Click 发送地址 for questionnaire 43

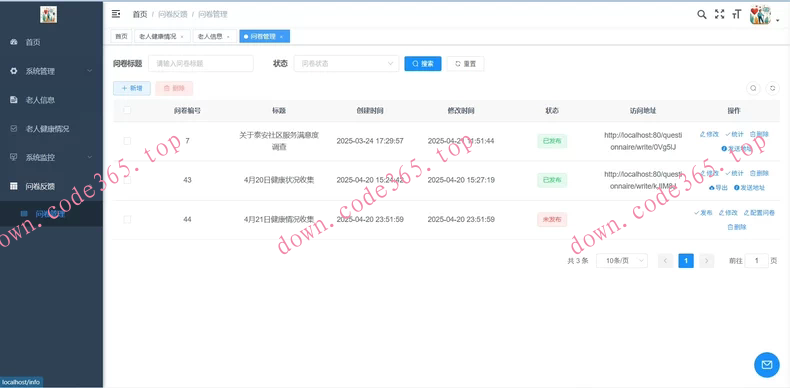click(x=750, y=187)
